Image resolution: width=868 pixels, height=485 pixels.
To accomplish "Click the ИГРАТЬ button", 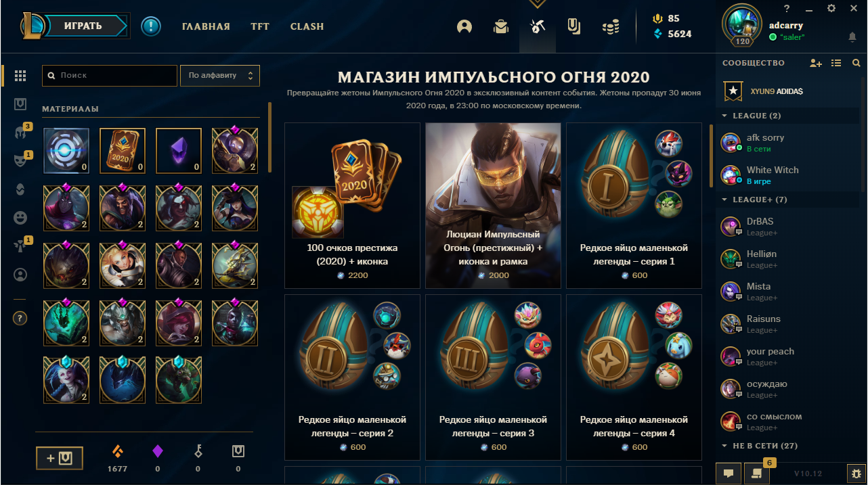I will (x=83, y=26).
